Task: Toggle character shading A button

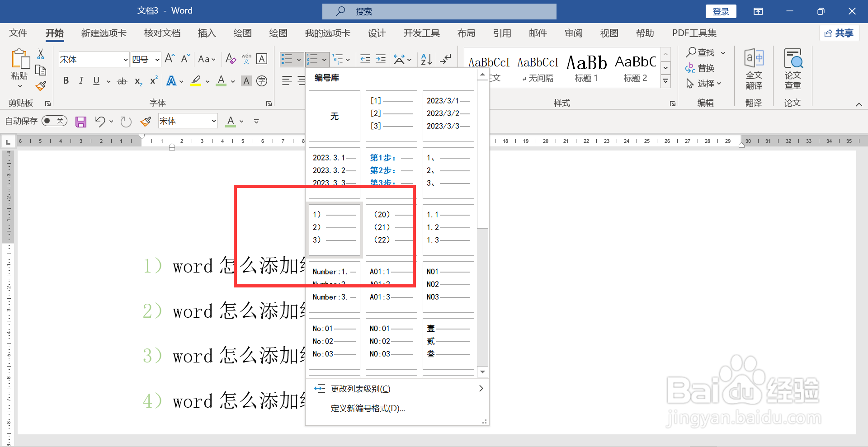Action: (x=246, y=81)
